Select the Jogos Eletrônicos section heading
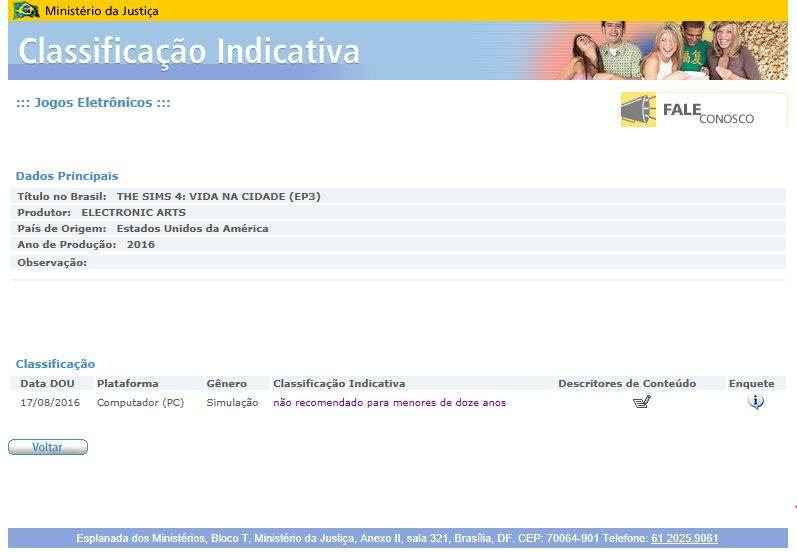 coord(93,103)
